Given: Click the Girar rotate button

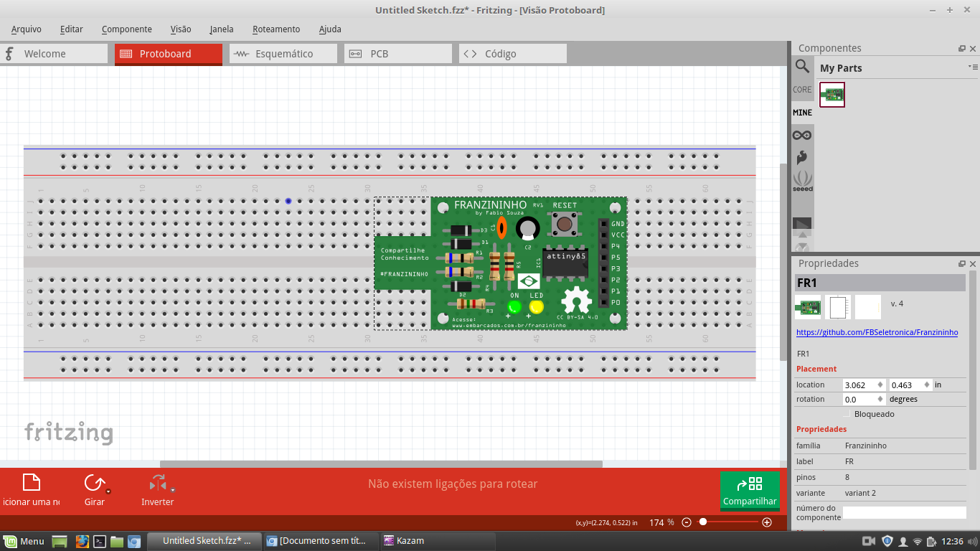Looking at the screenshot, I should [x=93, y=490].
